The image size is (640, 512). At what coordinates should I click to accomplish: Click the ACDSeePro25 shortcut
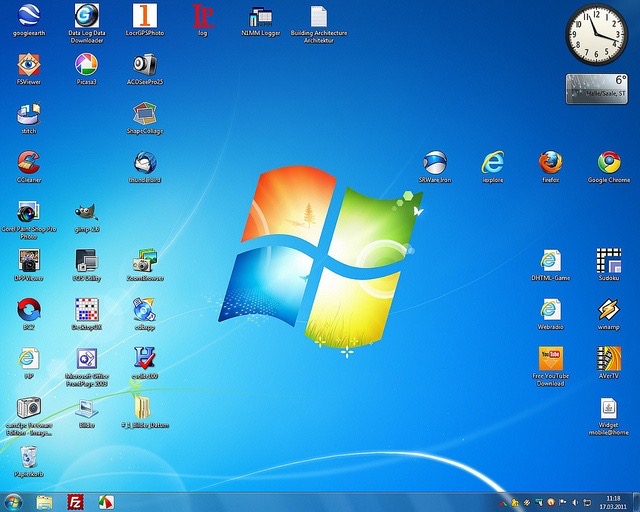click(144, 69)
